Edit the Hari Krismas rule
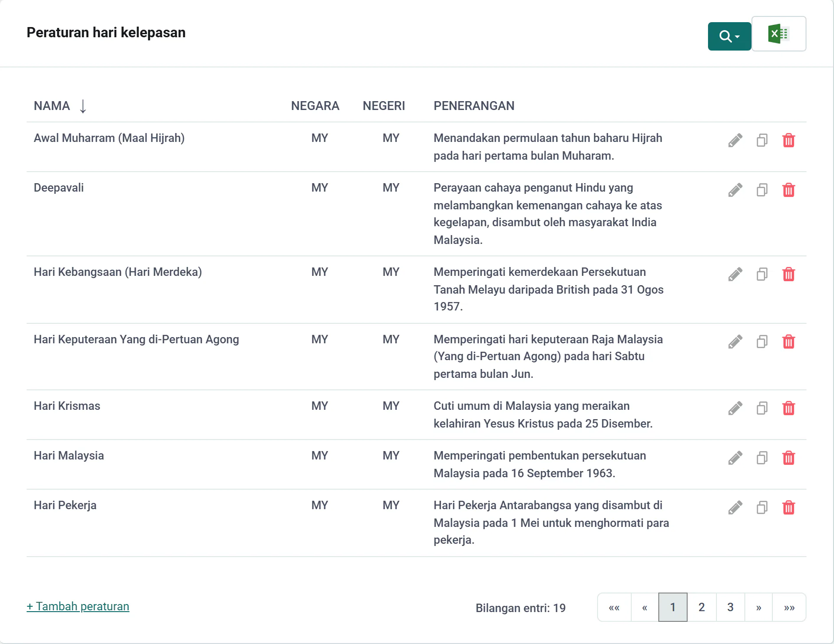Image resolution: width=834 pixels, height=644 pixels. point(735,408)
